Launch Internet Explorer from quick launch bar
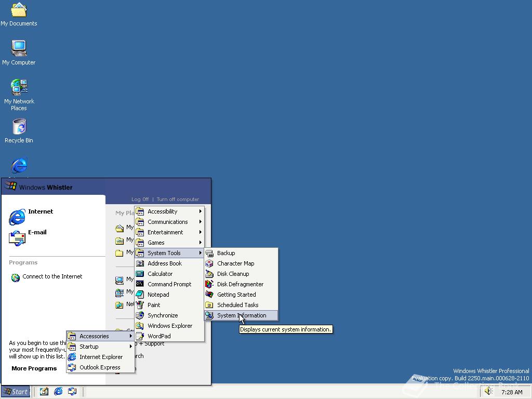This screenshot has width=532, height=399. (x=58, y=392)
